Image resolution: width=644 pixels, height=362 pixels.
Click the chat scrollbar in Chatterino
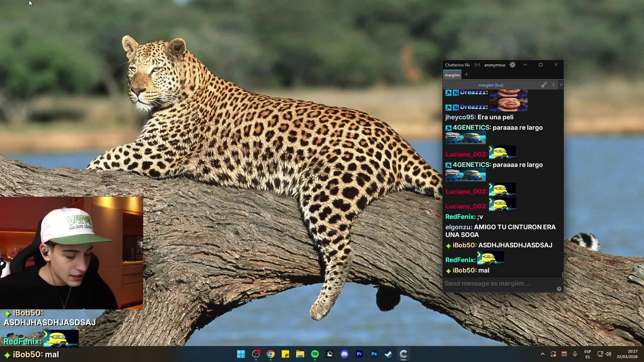[562, 275]
